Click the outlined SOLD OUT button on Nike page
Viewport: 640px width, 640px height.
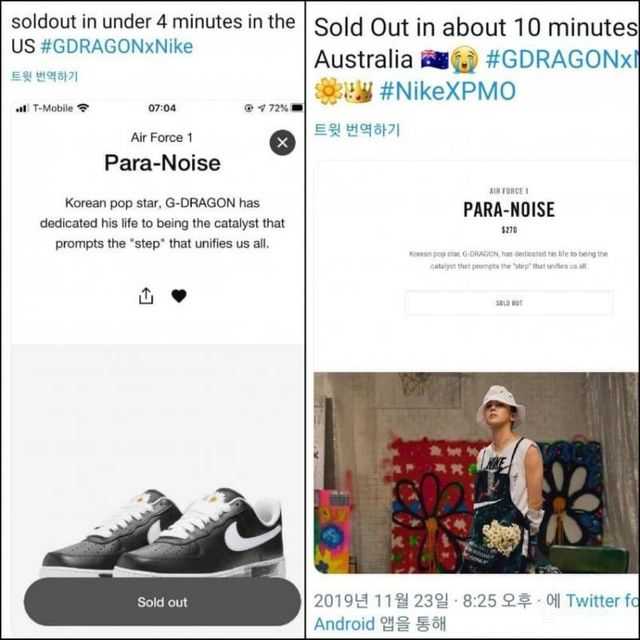point(509,303)
